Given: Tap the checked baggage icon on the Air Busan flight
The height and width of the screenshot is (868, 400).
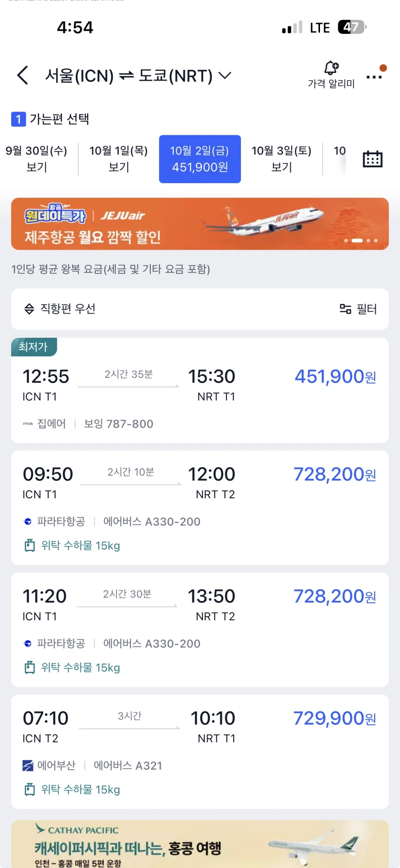Looking at the screenshot, I should pos(29,789).
